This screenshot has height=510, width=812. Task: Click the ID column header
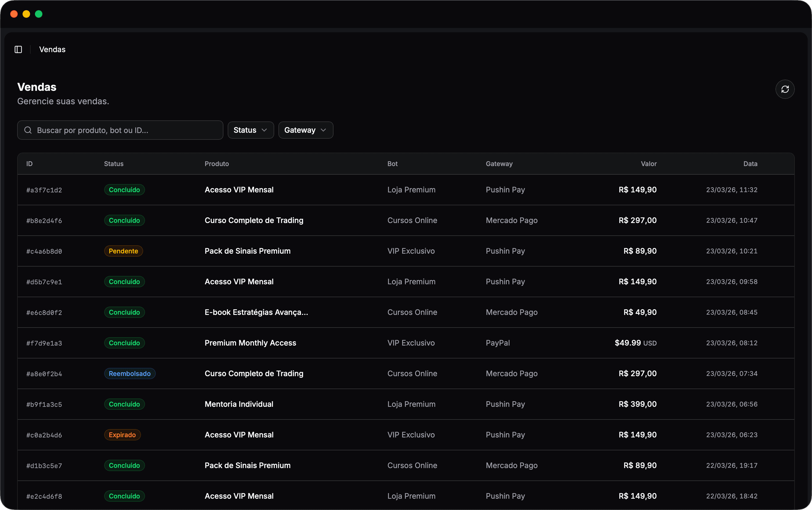[29, 164]
